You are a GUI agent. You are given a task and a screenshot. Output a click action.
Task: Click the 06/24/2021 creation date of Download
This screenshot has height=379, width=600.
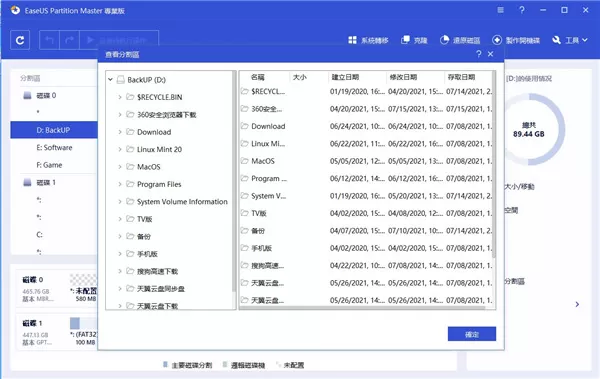(x=357, y=126)
